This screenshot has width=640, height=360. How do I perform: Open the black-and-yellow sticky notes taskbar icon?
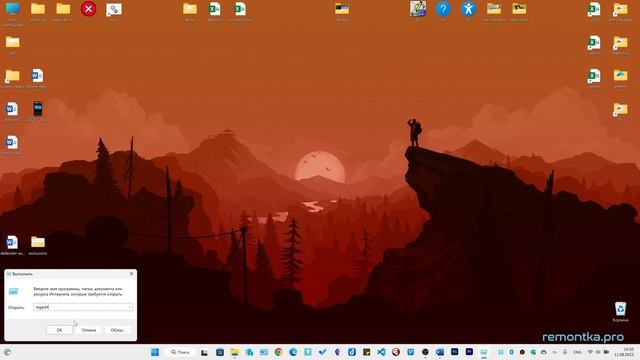[367, 352]
